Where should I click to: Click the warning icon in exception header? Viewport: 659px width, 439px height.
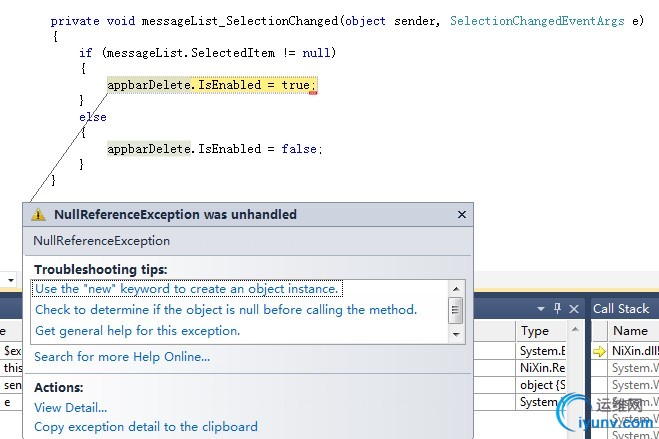pyautogui.click(x=38, y=214)
